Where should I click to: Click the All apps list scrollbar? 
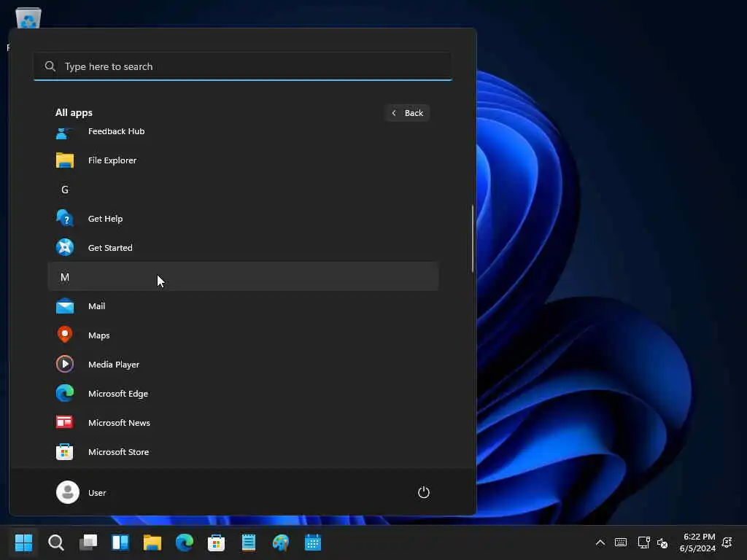click(473, 238)
